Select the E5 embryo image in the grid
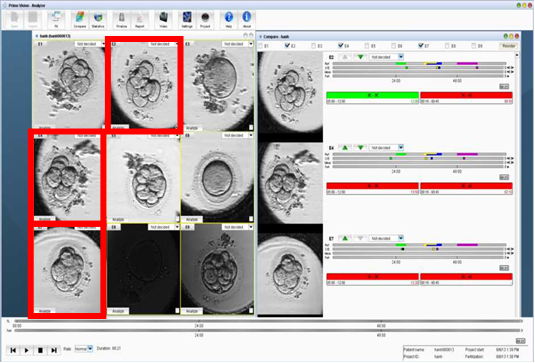 144,178
